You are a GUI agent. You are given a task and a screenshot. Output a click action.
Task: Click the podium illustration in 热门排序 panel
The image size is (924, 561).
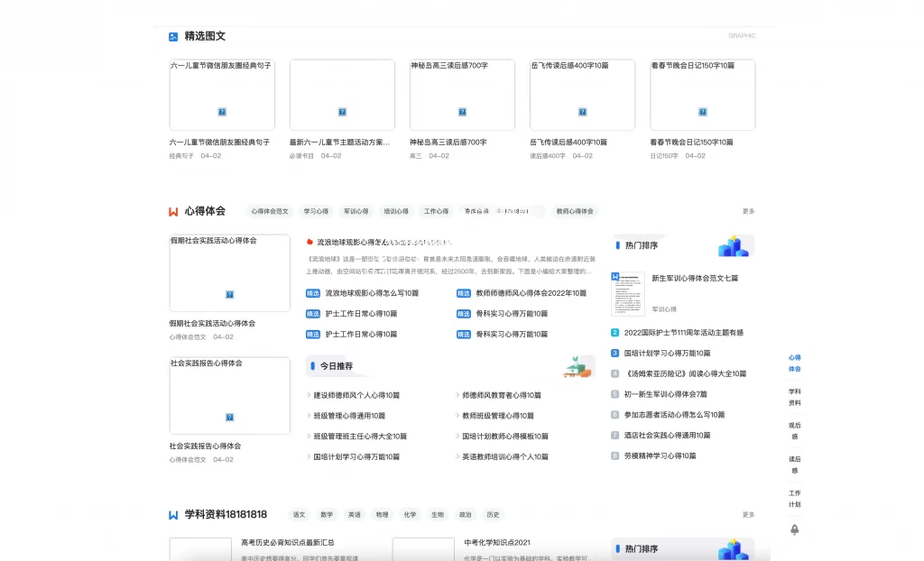coord(735,244)
